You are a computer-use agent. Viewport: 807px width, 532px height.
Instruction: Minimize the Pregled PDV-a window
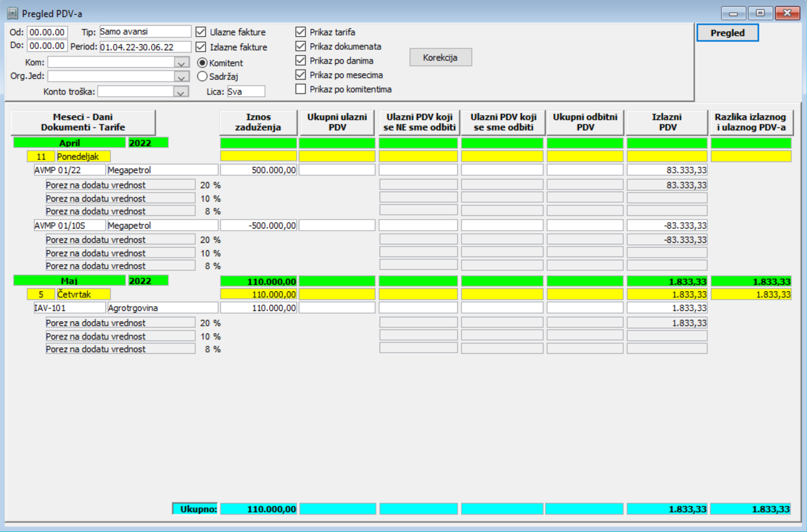pyautogui.click(x=733, y=14)
